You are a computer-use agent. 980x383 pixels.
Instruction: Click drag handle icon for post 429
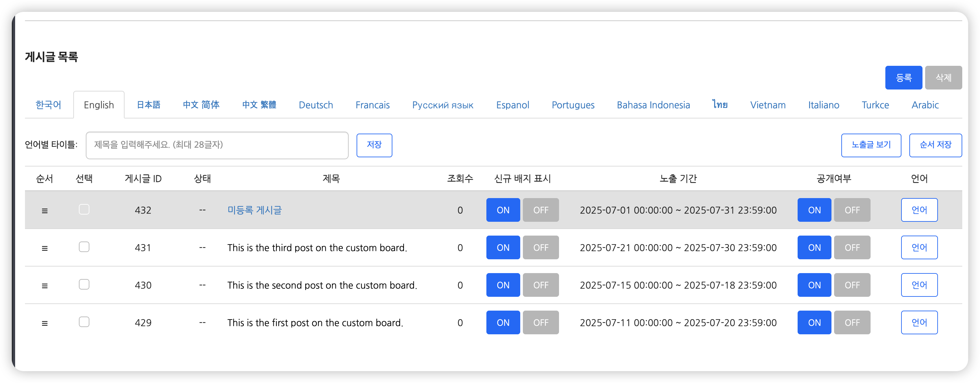click(44, 323)
